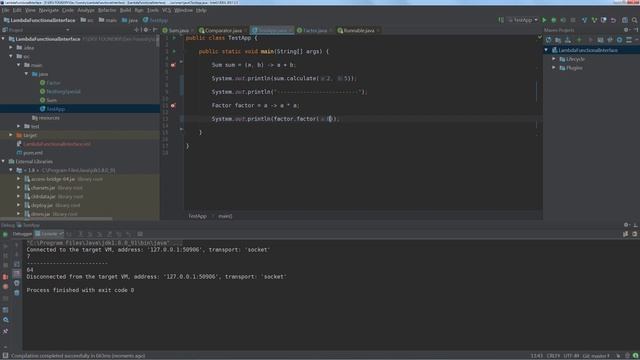Screen dimensions: 640x360
Task: Click TestApp breadcrumb below the editor
Action: (197, 216)
